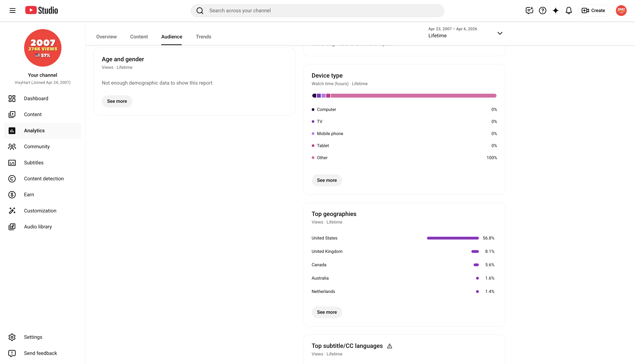Click the Customization magic wand icon
Viewport: 635px width, 364px height.
(12, 211)
